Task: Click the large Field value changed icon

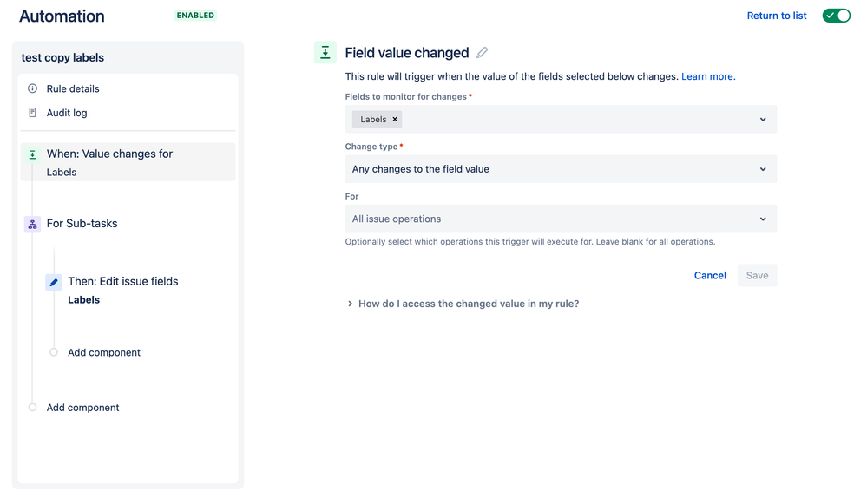Action: click(325, 53)
